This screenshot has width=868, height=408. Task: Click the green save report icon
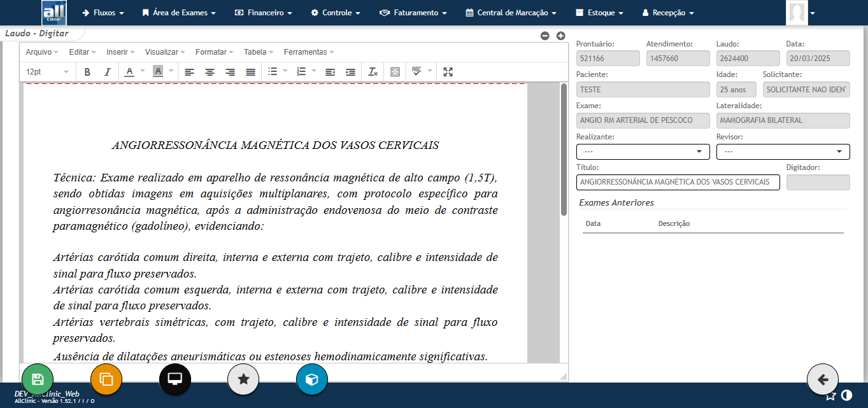[x=37, y=379]
